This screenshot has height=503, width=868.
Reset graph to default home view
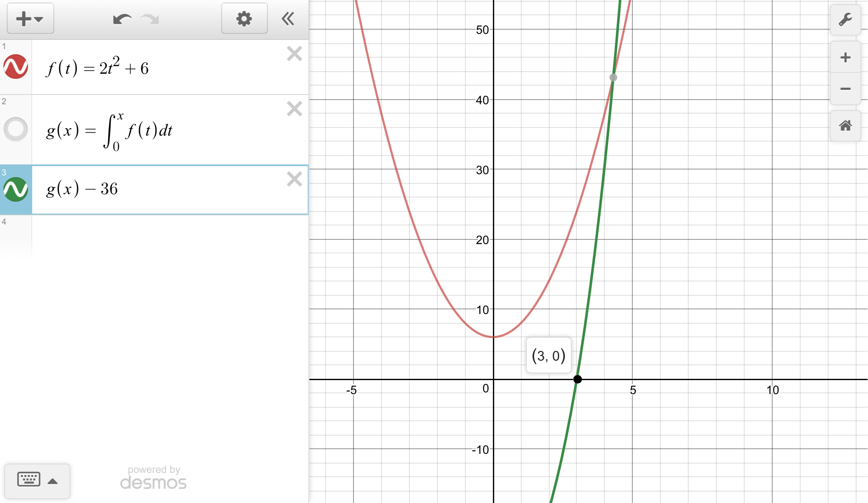point(845,126)
